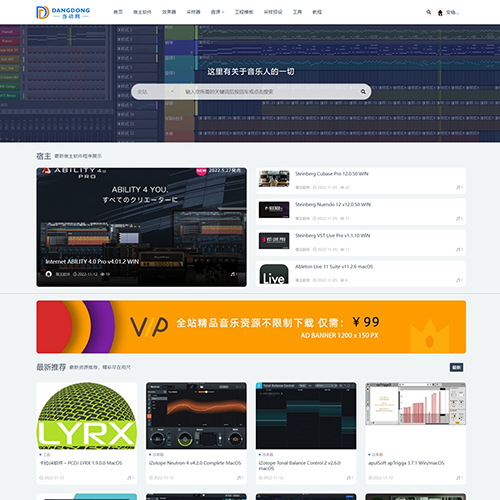Click author avatar on ABILITY 4.0 Pro card

[x=49, y=274]
